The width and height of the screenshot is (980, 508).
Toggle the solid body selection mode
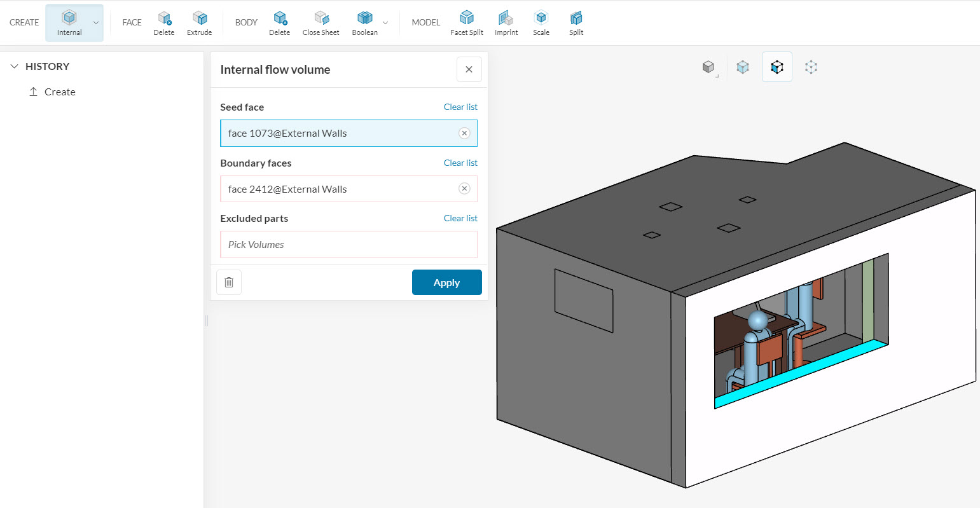(x=708, y=67)
